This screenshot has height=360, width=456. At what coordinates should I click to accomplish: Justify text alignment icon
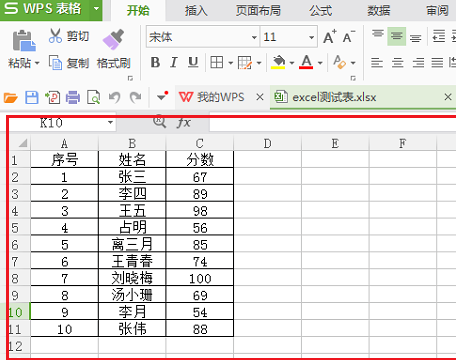pyautogui.click(x=437, y=62)
